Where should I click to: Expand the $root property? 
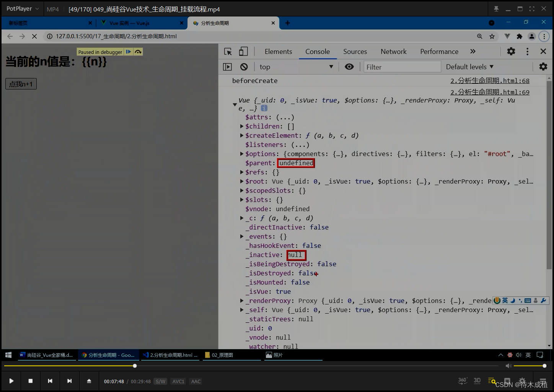pos(242,181)
